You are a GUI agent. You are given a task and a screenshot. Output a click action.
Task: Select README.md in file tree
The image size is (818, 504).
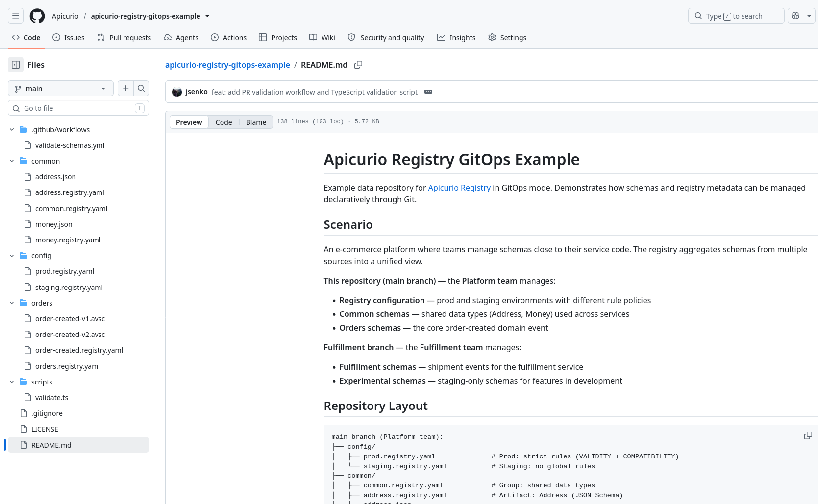(78, 445)
